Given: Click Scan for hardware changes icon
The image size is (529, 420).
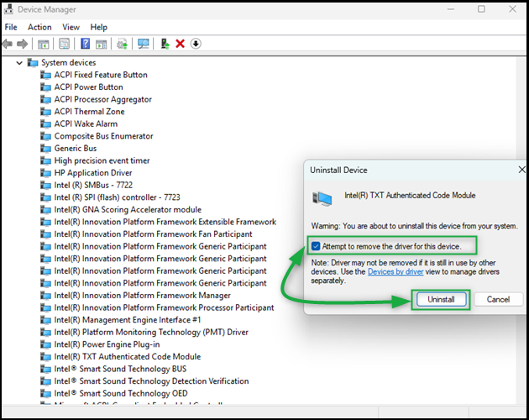Looking at the screenshot, I should pyautogui.click(x=144, y=44).
